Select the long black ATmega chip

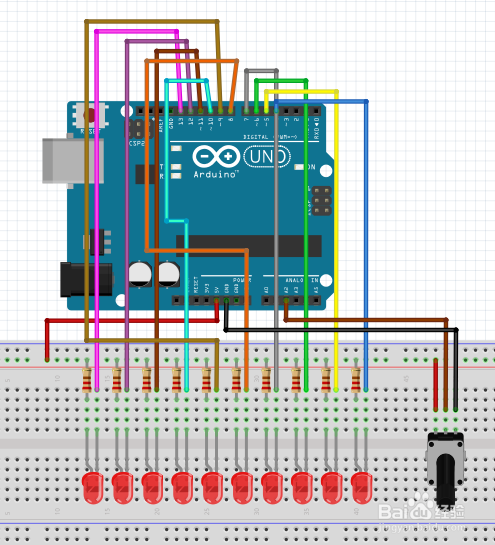(249, 245)
